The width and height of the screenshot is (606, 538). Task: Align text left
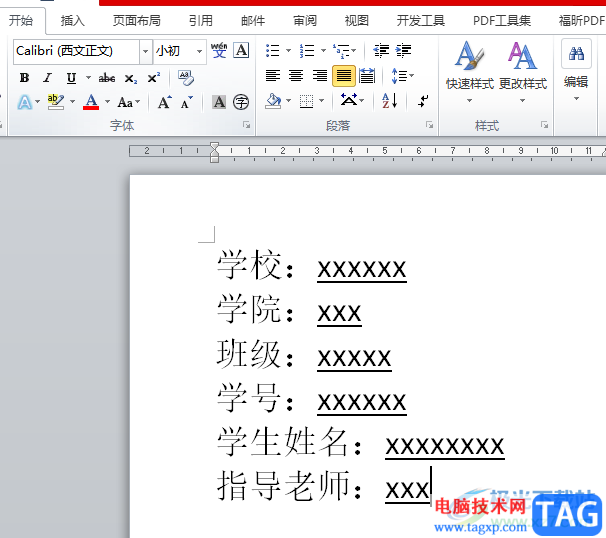[x=273, y=75]
